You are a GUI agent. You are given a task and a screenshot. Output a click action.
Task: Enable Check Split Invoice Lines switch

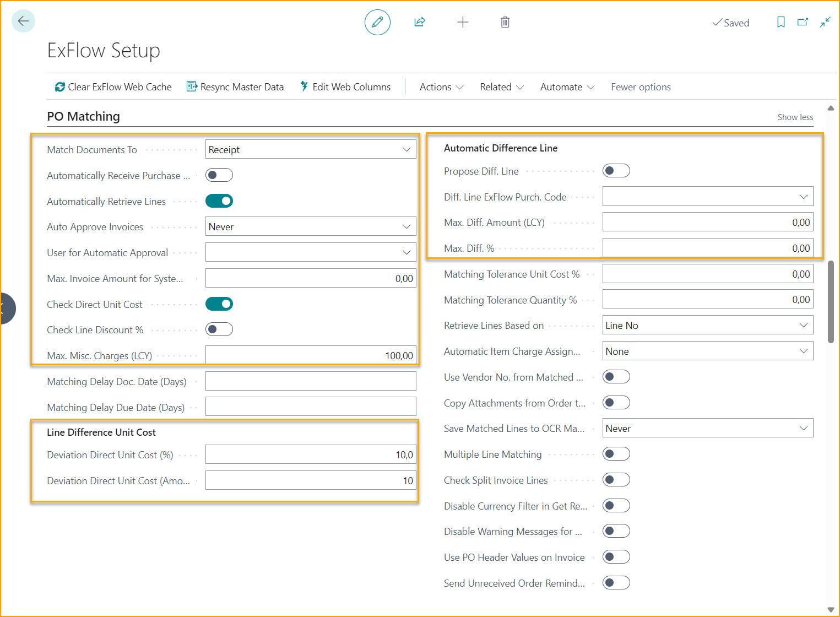point(616,480)
